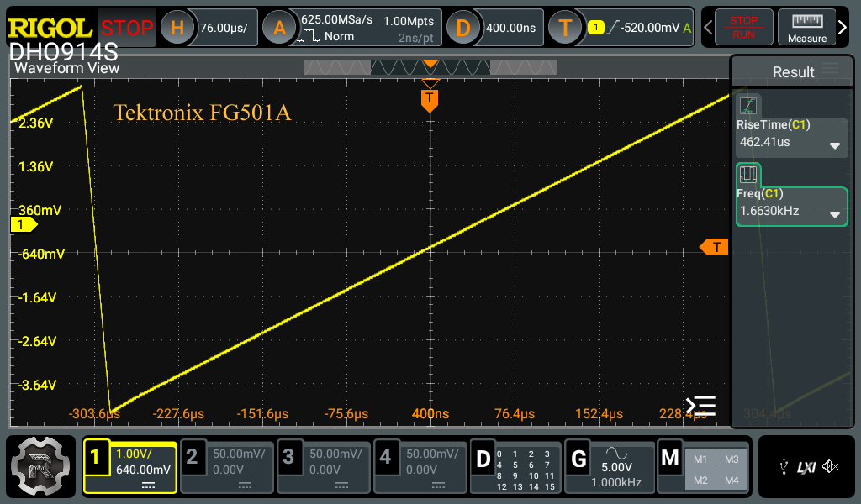Click the 76.4µs time axis label
Image resolution: width=861 pixels, height=504 pixels.
tap(515, 413)
